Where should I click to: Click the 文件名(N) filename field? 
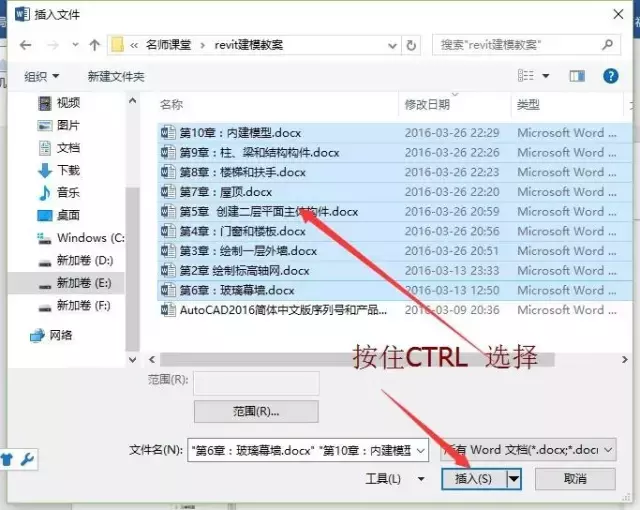pyautogui.click(x=308, y=450)
